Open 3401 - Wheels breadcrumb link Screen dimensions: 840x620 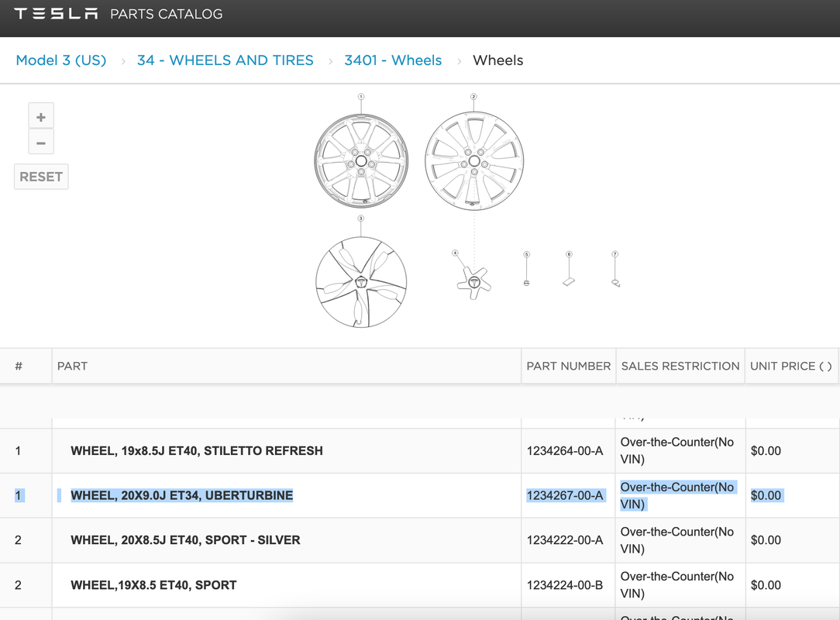tap(393, 60)
